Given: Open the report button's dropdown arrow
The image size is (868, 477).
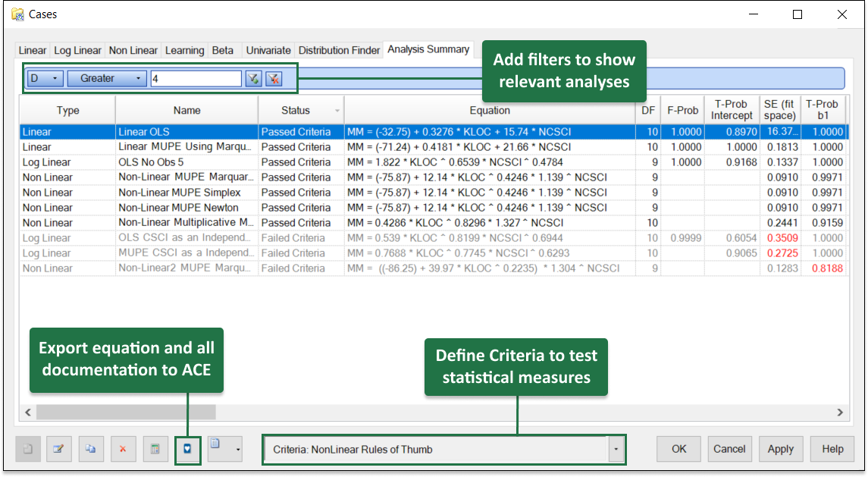Looking at the screenshot, I should 238,449.
